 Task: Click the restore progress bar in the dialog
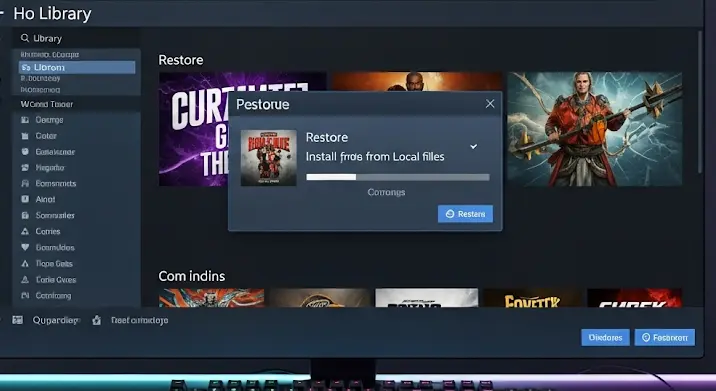398,177
